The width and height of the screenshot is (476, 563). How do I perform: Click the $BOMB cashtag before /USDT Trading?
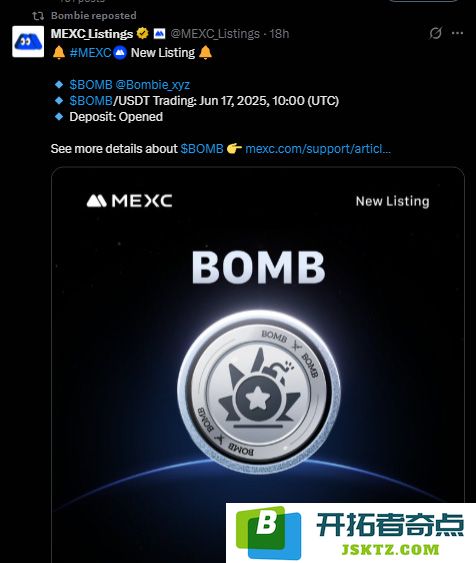pyautogui.click(x=91, y=101)
